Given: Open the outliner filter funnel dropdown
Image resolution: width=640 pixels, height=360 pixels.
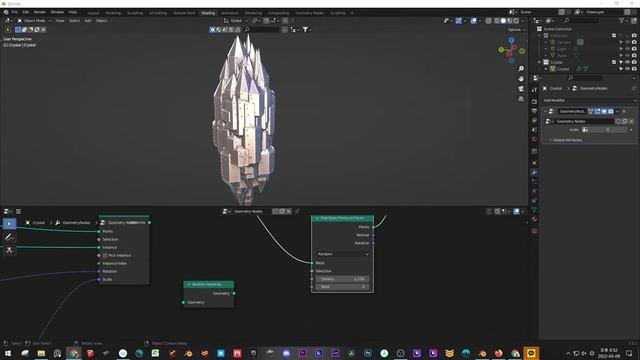Looking at the screenshot, I should pyautogui.click(x=623, y=20).
